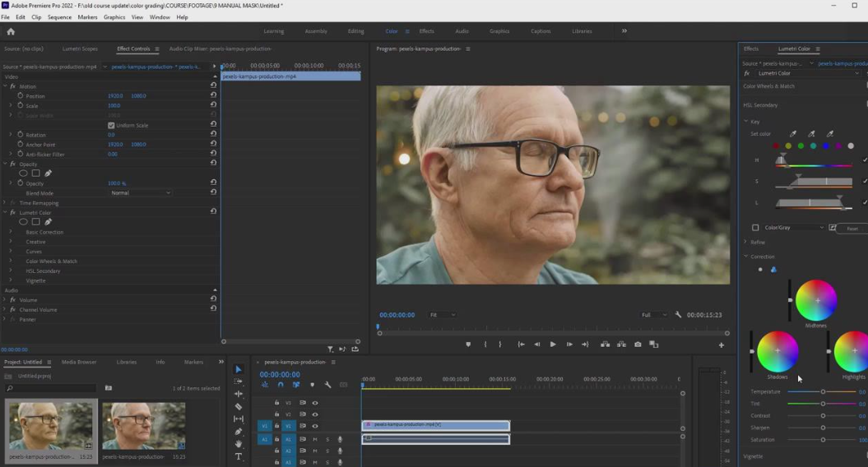Open program monitor button editor plus

click(722, 344)
